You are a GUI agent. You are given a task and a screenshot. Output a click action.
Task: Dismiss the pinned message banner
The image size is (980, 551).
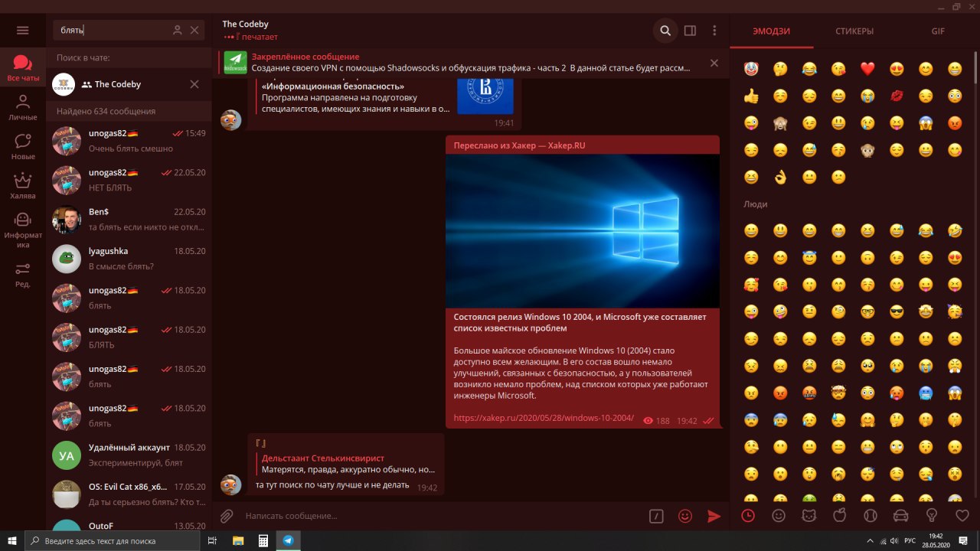tap(714, 63)
